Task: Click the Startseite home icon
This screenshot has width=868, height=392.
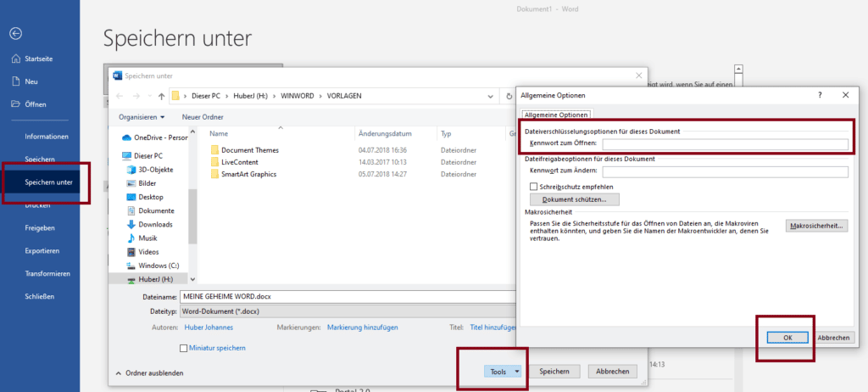Action: click(15, 59)
